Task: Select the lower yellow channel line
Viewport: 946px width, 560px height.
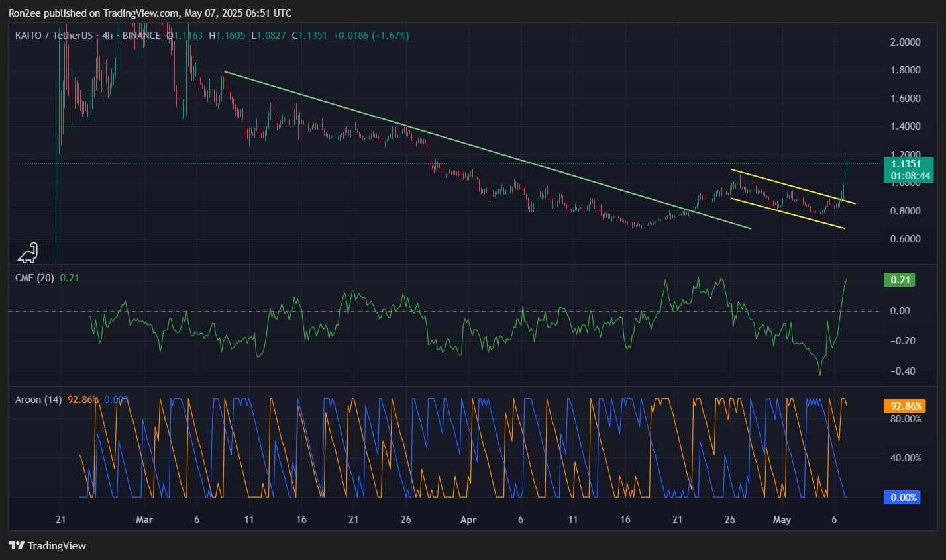Action: click(788, 214)
